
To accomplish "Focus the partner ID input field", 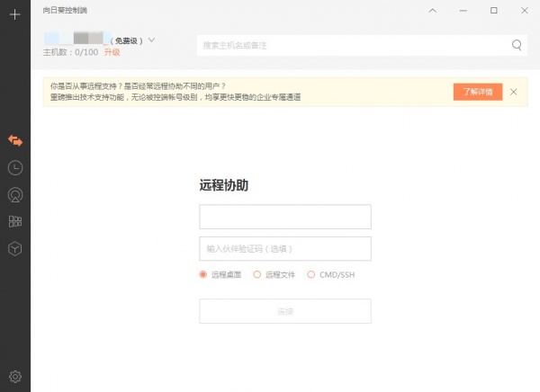I will tap(284, 217).
